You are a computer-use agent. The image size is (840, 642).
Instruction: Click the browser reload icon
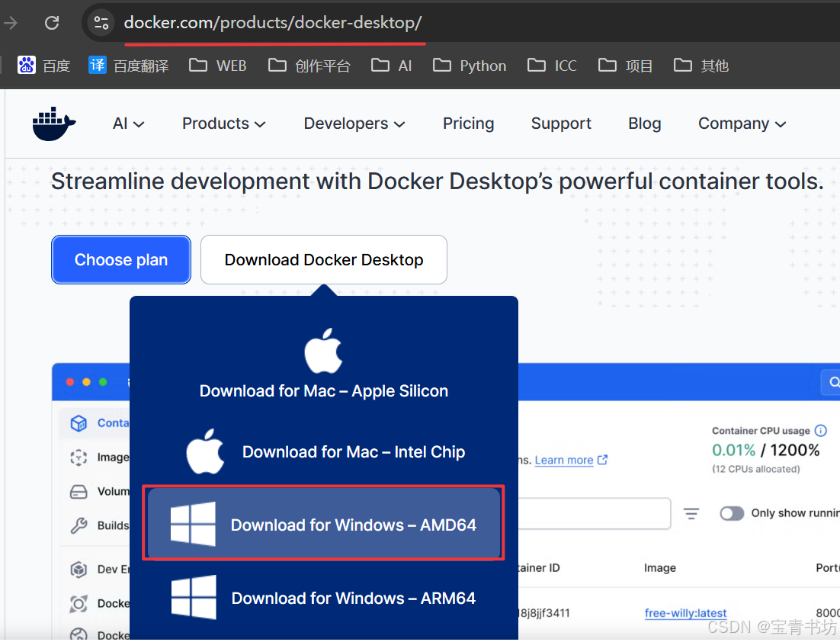tap(52, 23)
